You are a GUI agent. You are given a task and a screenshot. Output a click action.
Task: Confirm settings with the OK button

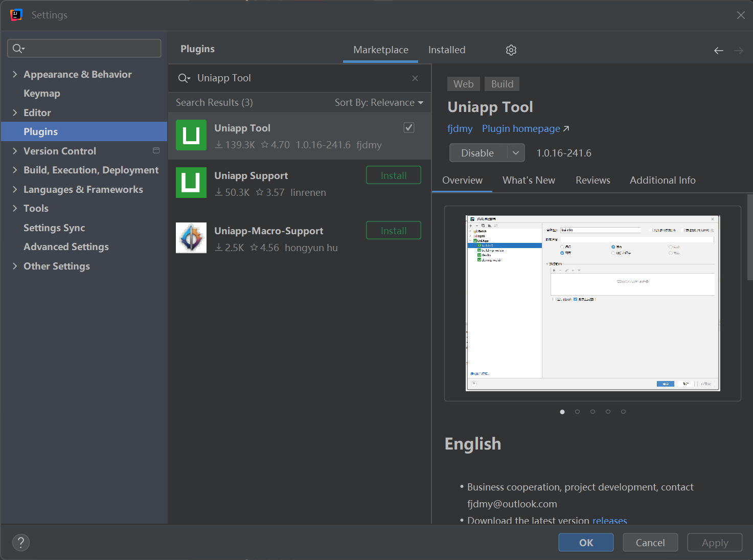(586, 543)
